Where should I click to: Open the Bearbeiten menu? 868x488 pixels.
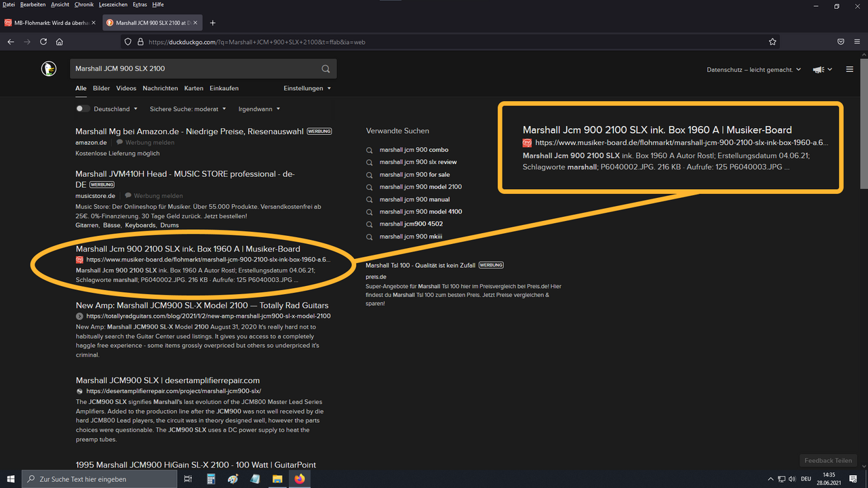[x=33, y=4]
